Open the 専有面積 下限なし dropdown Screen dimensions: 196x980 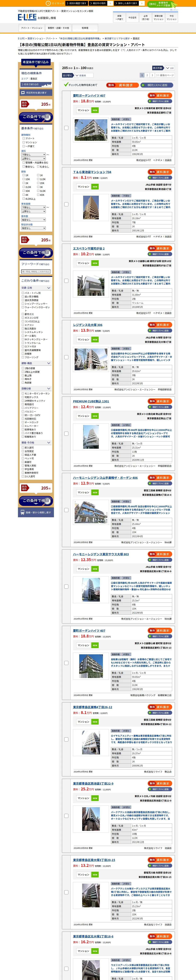point(33,207)
